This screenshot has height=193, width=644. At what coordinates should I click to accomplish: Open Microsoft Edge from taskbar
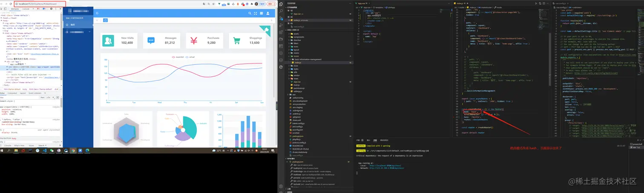click(87, 150)
